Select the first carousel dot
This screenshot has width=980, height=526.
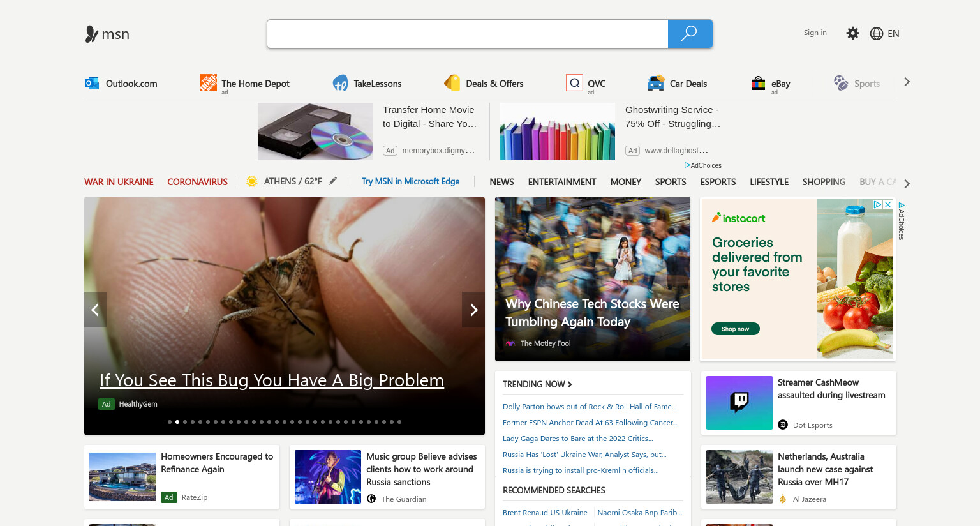(x=170, y=422)
